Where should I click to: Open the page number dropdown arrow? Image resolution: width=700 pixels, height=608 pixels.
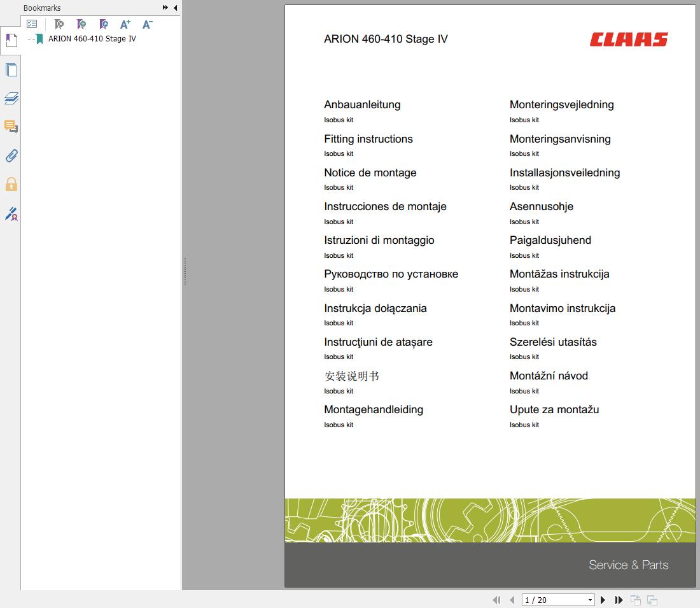pos(590,600)
